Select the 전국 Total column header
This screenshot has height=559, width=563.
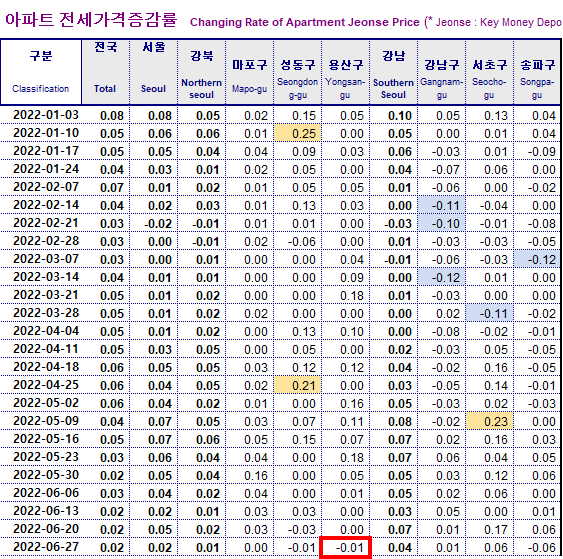(x=106, y=72)
